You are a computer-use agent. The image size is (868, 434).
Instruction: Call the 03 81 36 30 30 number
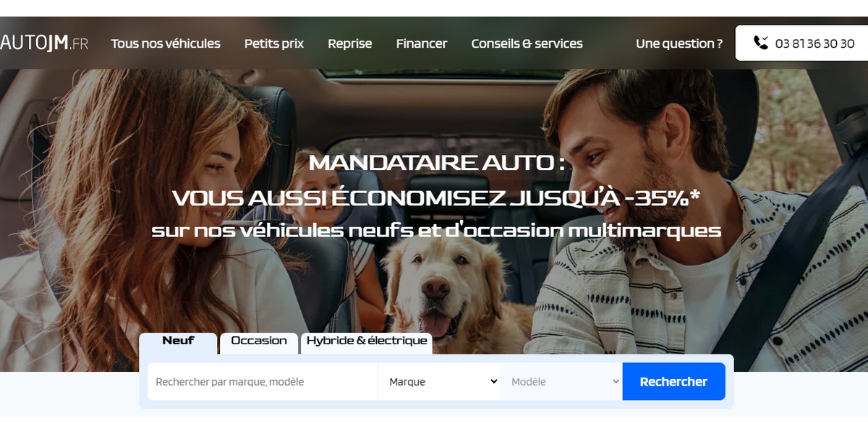point(815,43)
